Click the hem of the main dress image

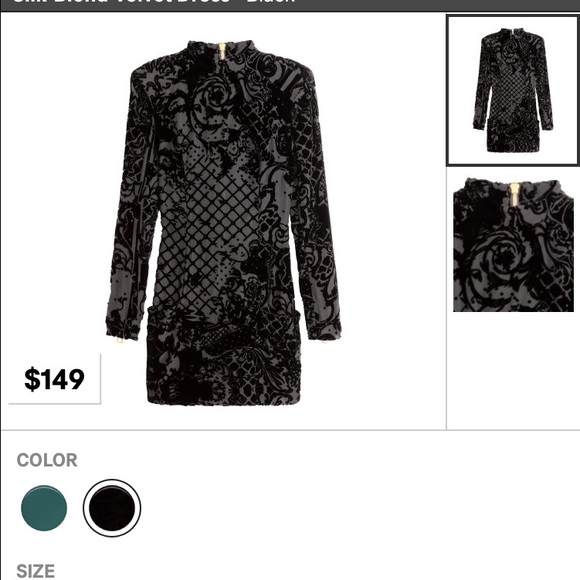click(x=224, y=399)
